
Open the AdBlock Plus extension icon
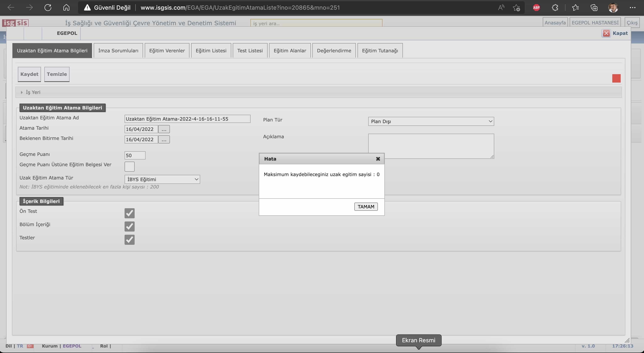(536, 8)
